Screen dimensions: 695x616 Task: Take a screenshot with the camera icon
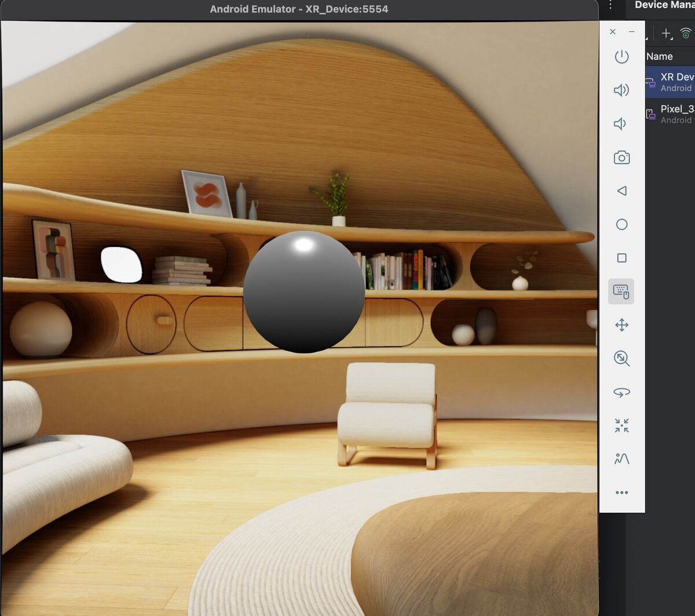point(621,157)
